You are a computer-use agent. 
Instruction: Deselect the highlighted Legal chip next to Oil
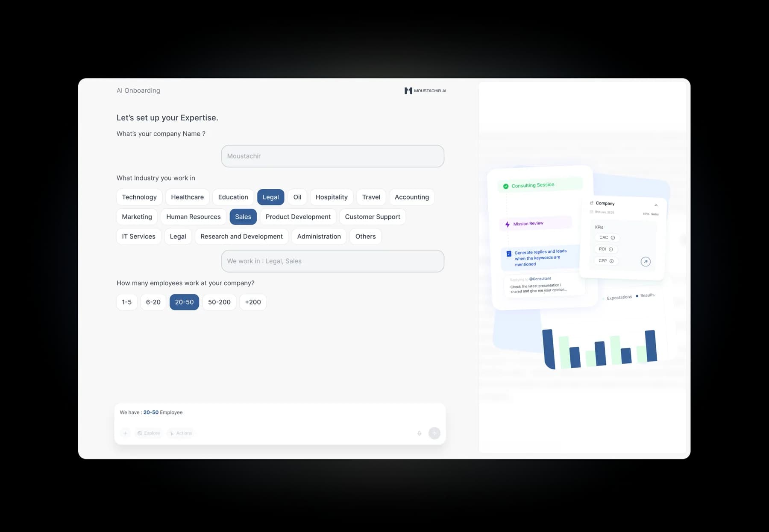[x=271, y=197]
